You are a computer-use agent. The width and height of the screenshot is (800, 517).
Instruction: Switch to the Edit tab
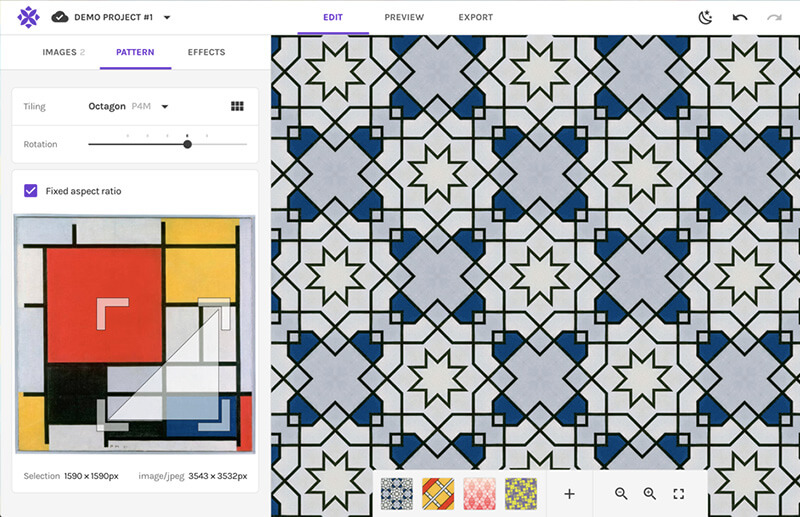pyautogui.click(x=333, y=17)
